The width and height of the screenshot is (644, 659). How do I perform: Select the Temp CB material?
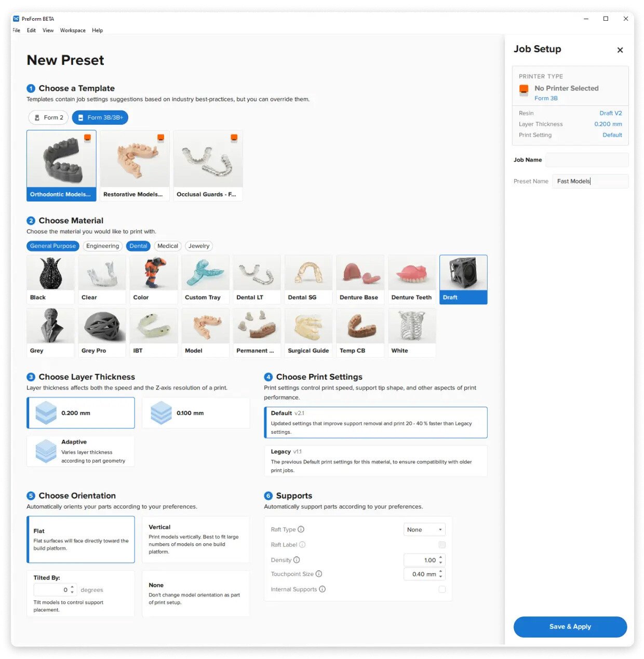(x=360, y=332)
